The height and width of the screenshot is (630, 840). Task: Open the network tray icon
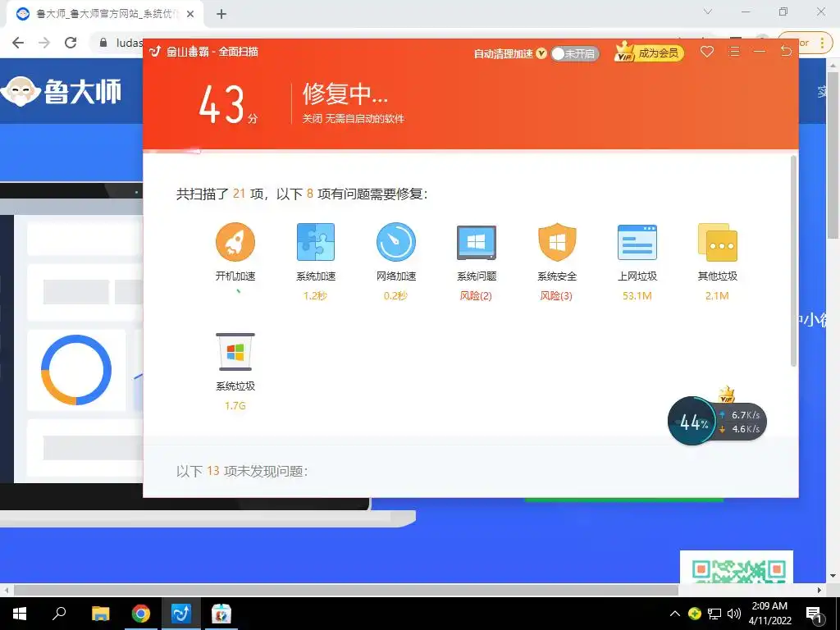pyautogui.click(x=714, y=614)
